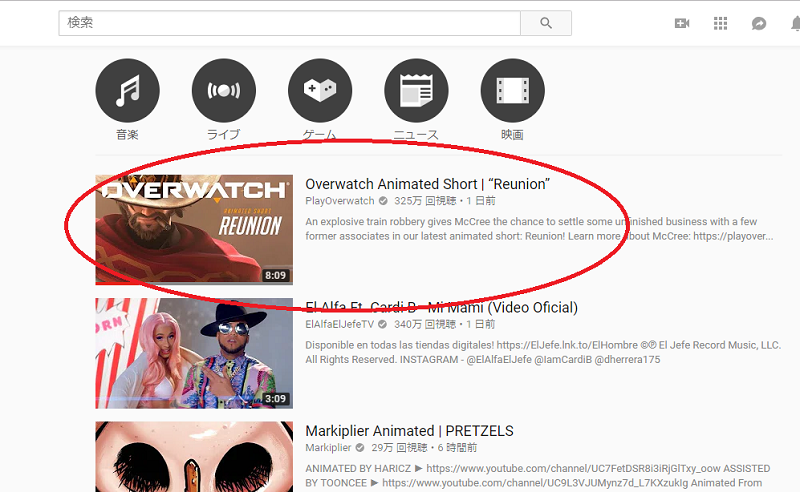
Task: Open the notifications bell icon
Action: [x=795, y=23]
